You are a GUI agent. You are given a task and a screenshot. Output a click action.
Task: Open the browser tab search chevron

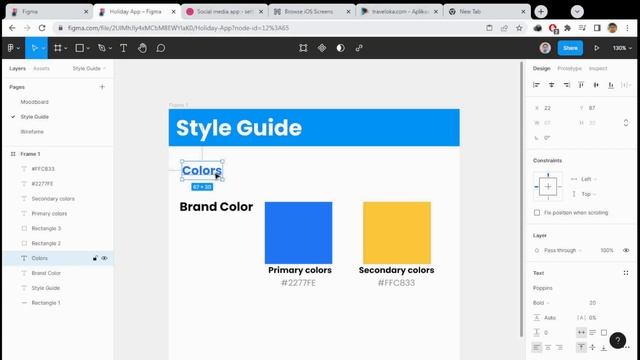[577, 11]
